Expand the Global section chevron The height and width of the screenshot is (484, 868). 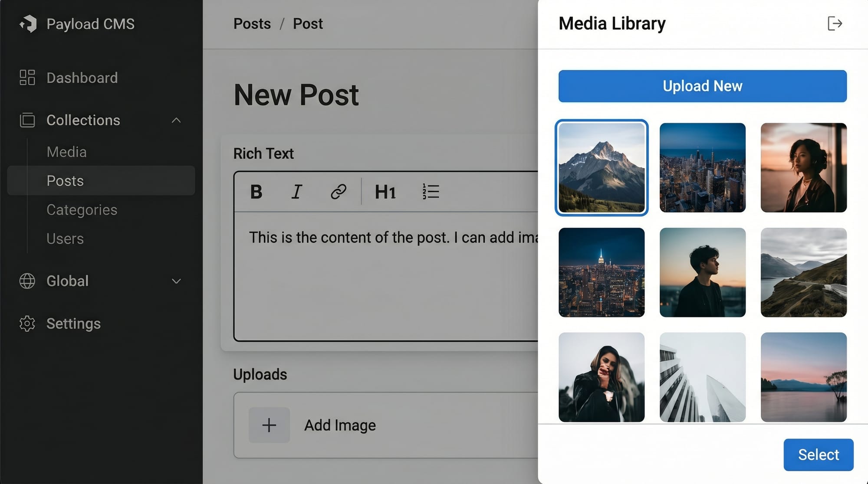(x=176, y=281)
